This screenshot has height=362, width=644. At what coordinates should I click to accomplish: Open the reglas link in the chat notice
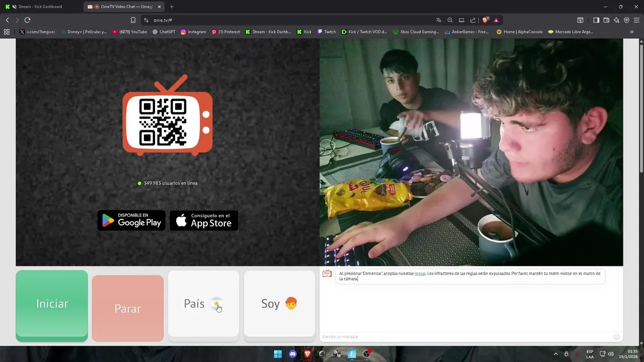tap(420, 274)
